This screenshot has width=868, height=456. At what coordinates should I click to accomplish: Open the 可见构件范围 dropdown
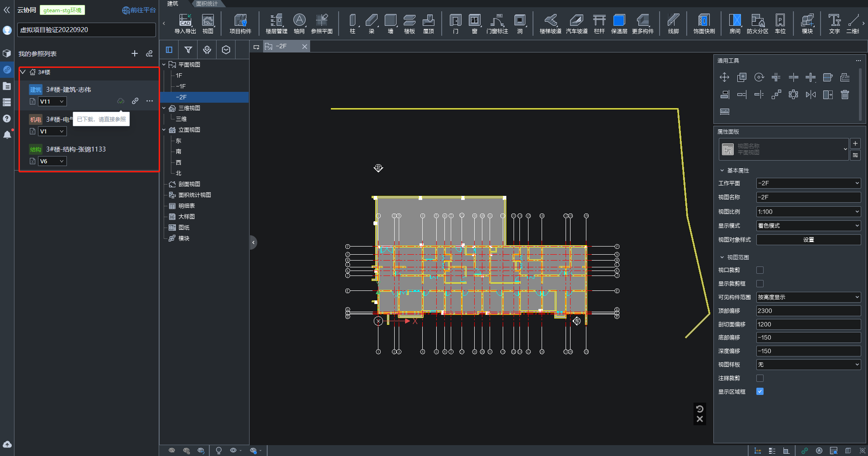[808, 297]
